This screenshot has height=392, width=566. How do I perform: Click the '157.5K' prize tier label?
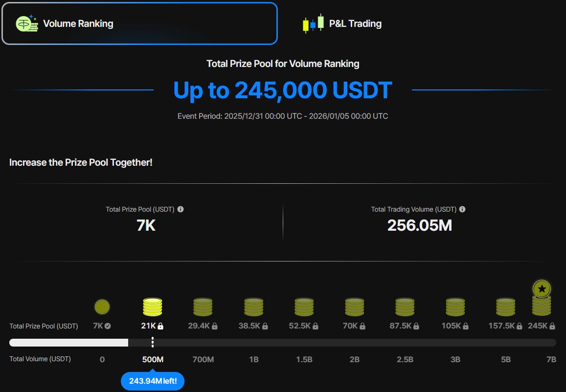502,326
